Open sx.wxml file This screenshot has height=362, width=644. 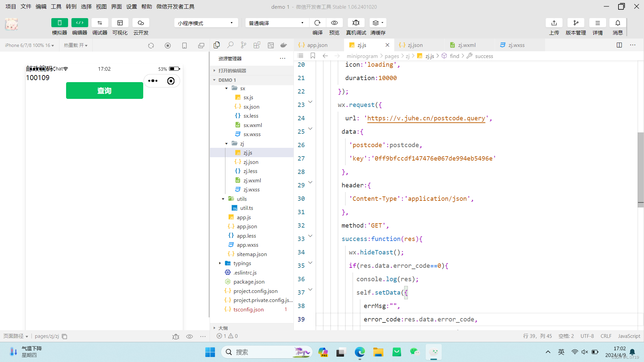coord(253,125)
